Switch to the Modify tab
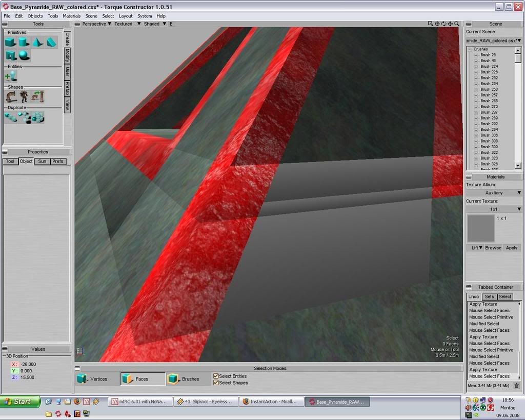The width and height of the screenshot is (525, 420). tap(67, 55)
